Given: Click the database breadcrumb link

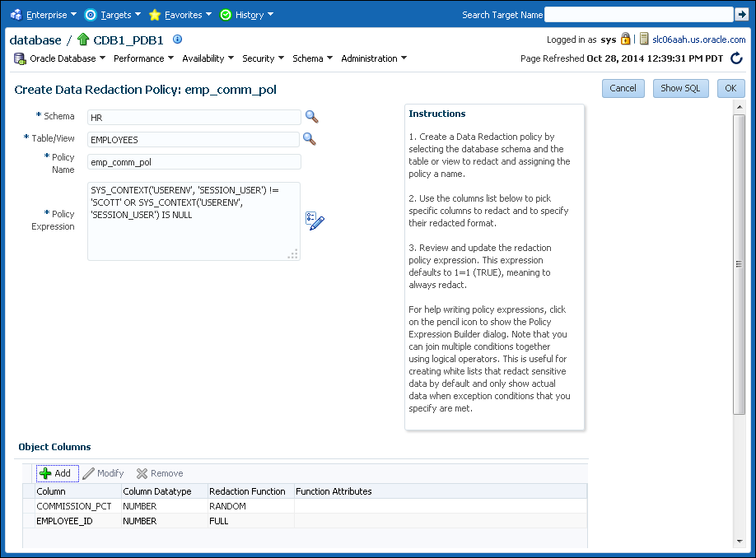Looking at the screenshot, I should click(35, 40).
